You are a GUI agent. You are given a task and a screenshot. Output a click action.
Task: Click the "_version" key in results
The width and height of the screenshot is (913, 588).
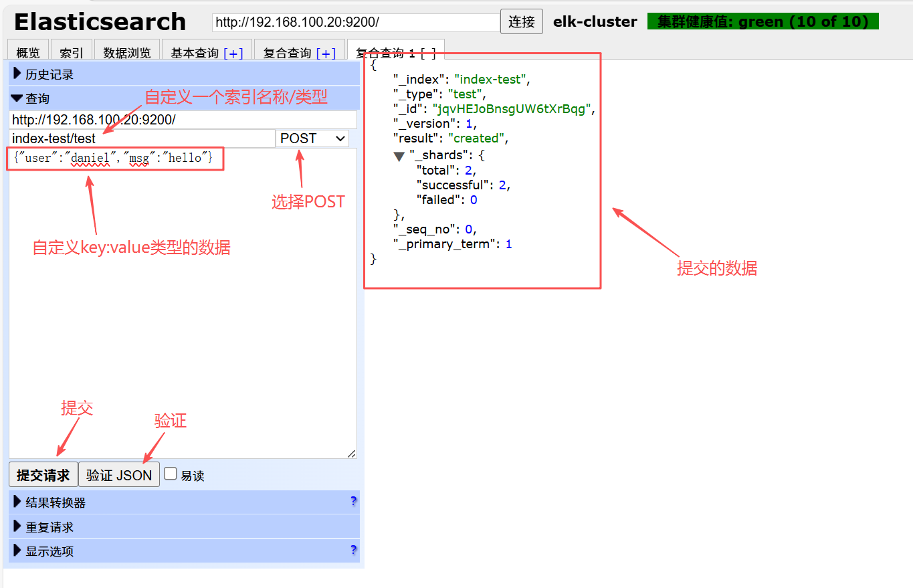[x=425, y=124]
